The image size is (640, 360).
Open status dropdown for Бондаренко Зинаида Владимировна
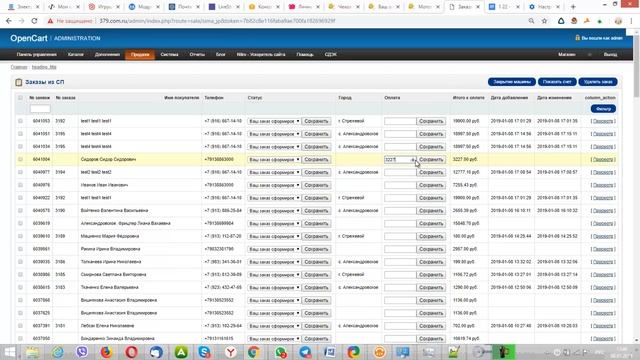point(274,338)
